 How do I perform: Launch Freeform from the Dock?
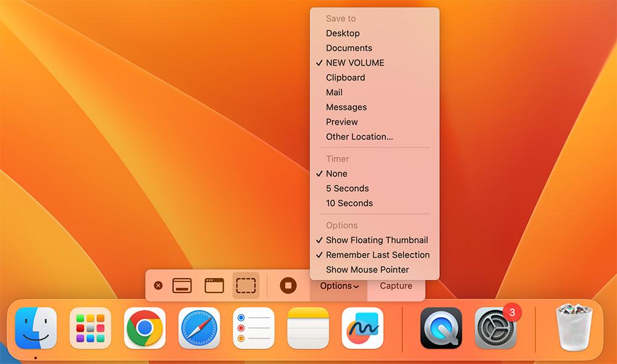tap(363, 328)
